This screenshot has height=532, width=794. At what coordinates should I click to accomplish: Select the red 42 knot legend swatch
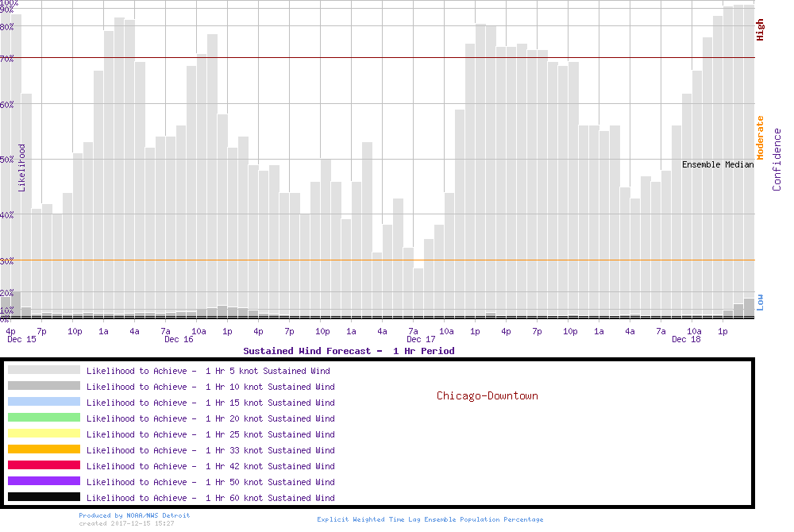point(44,465)
